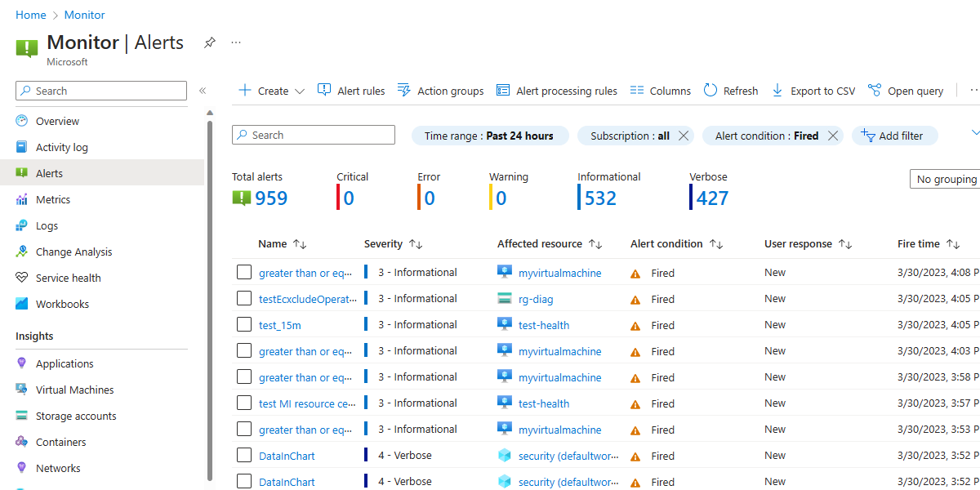This screenshot has width=980, height=490.
Task: Open Action groups from the toolbar
Action: [440, 91]
